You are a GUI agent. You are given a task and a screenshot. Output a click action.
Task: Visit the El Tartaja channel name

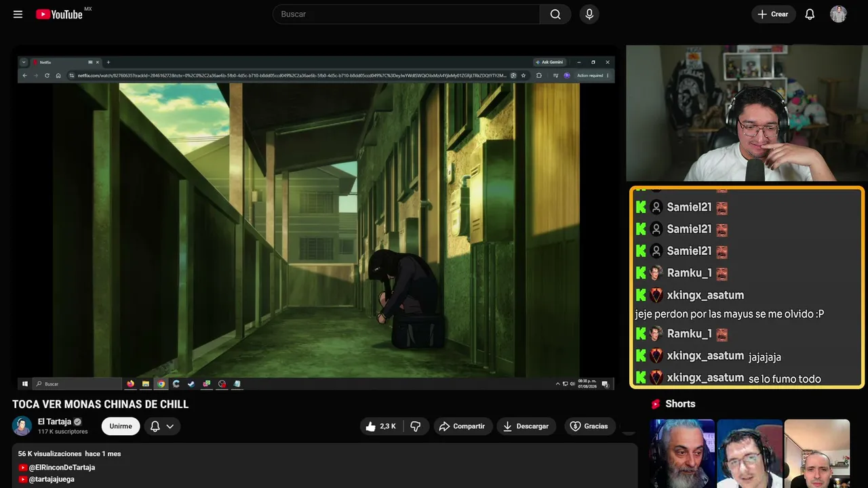pyautogui.click(x=54, y=422)
